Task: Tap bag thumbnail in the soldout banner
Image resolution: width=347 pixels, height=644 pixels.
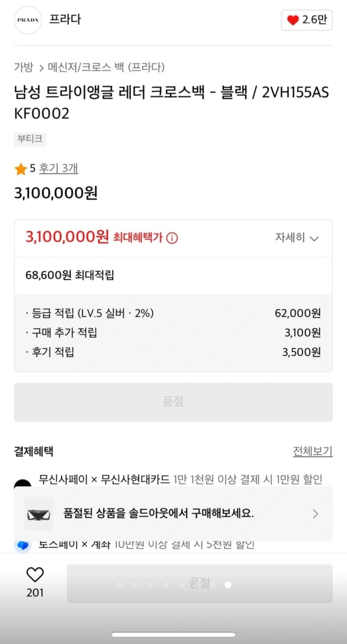Action: tap(39, 514)
